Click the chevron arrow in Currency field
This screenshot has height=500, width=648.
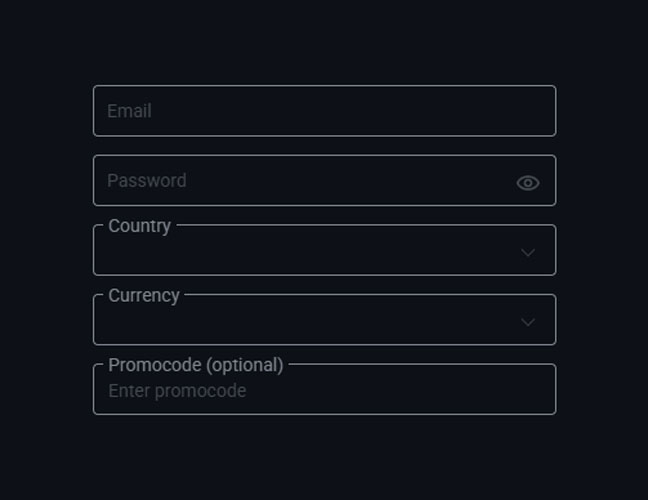pyautogui.click(x=528, y=321)
